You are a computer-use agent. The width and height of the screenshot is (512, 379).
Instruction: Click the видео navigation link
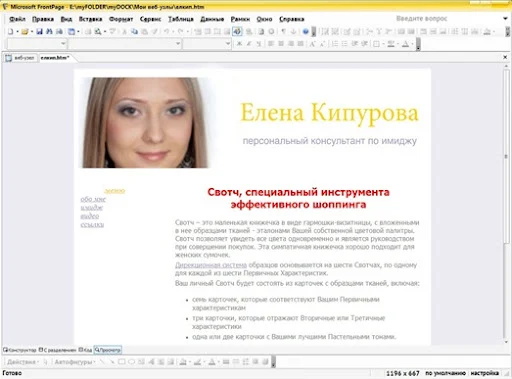pyautogui.click(x=90, y=216)
